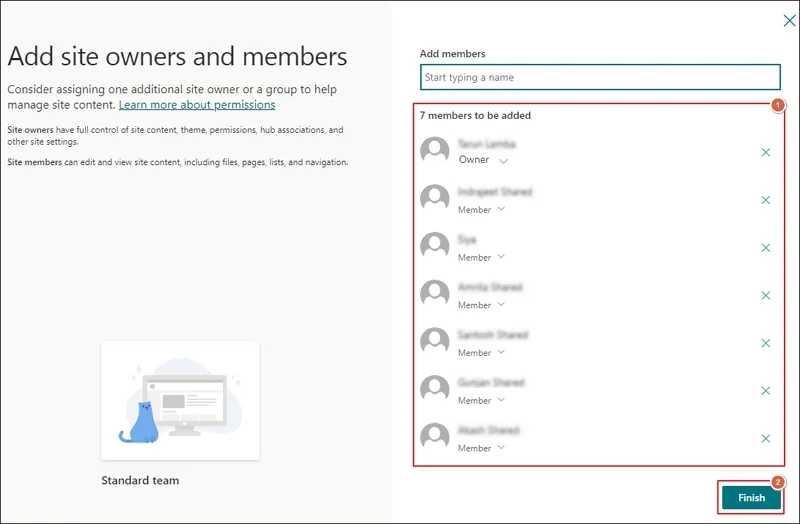Image resolution: width=800 pixels, height=524 pixels.
Task: Remove the second listed person, Indrajeet Shared
Action: point(765,200)
